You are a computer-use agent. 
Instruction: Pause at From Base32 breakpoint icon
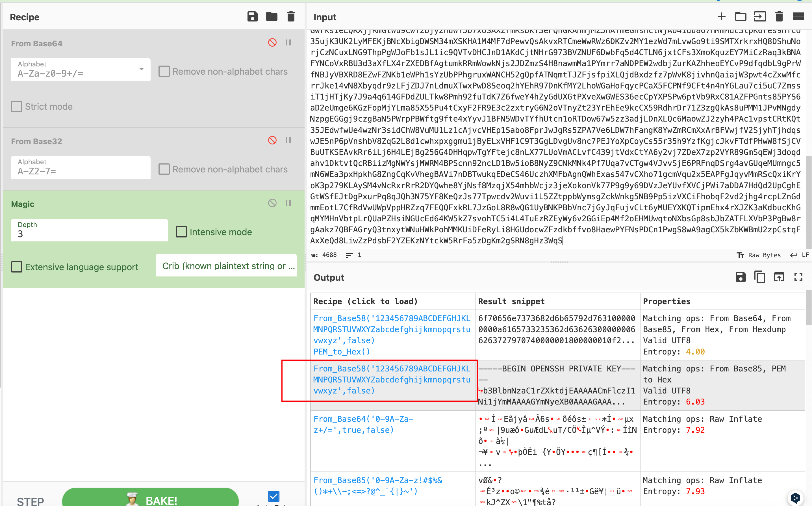tap(288, 140)
